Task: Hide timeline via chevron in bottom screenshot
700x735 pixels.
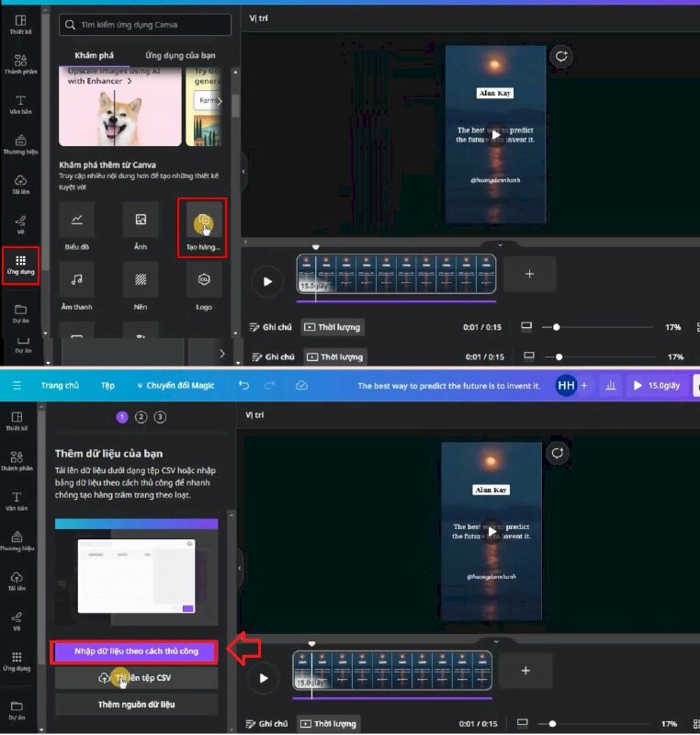Action: tap(496, 641)
